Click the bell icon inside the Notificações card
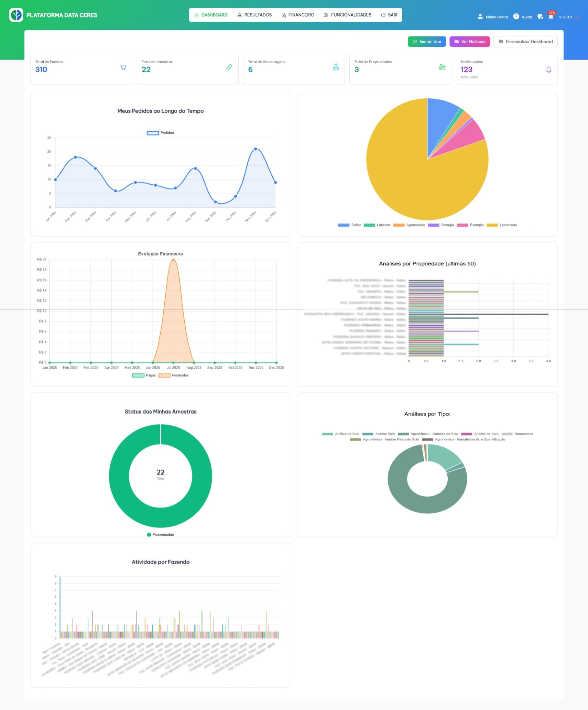588x710 pixels. (548, 69)
